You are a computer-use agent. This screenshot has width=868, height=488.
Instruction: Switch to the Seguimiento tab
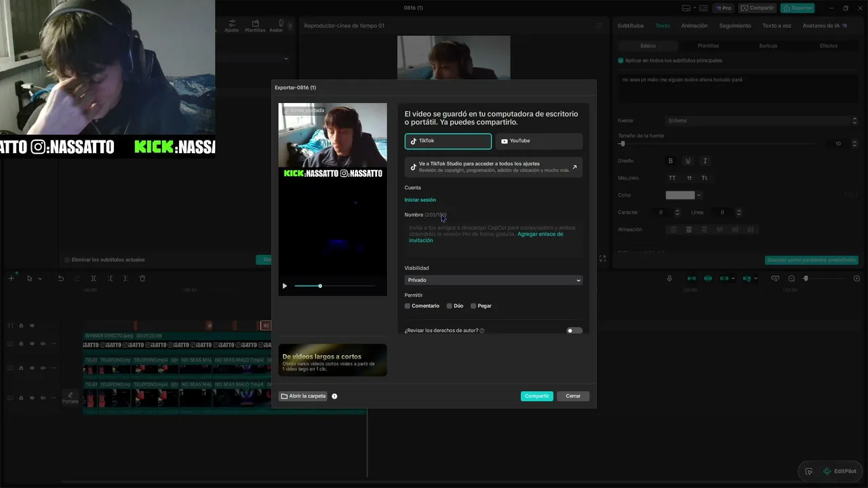click(735, 26)
